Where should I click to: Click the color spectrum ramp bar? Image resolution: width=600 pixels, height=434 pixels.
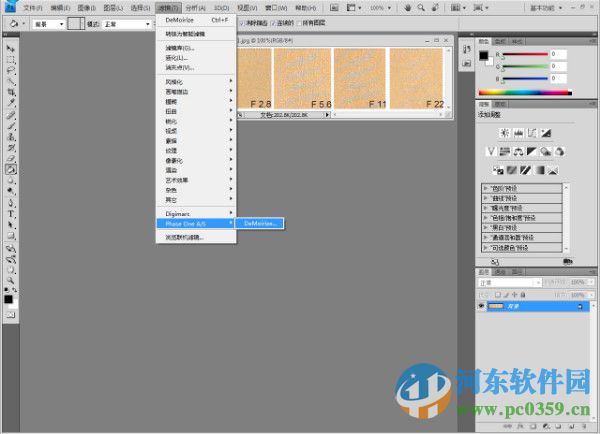pyautogui.click(x=525, y=92)
